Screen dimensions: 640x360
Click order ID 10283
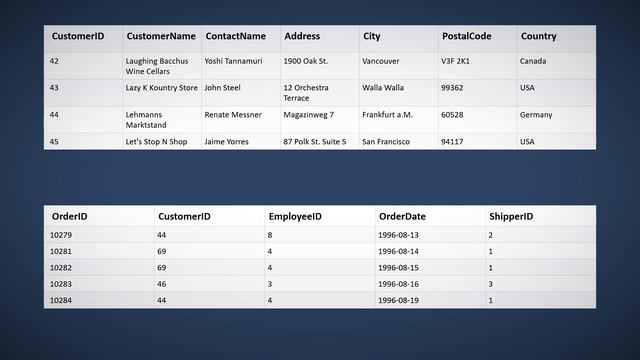(x=61, y=284)
